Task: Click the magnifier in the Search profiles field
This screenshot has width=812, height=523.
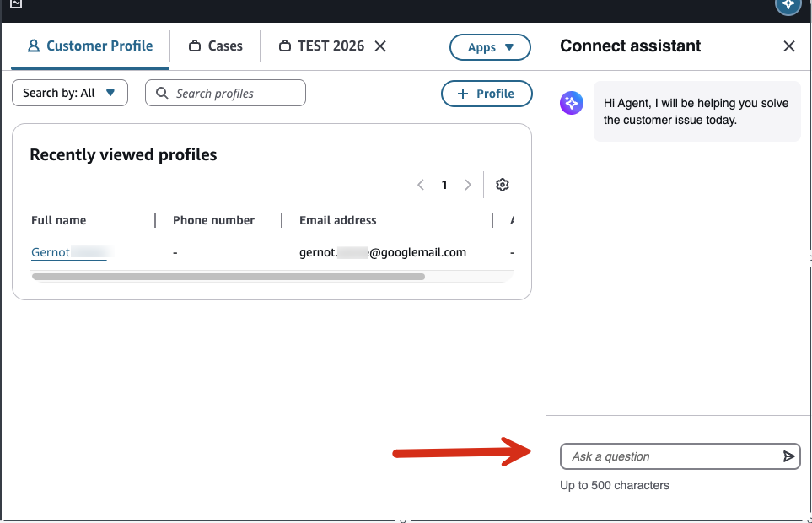Action: [x=162, y=93]
